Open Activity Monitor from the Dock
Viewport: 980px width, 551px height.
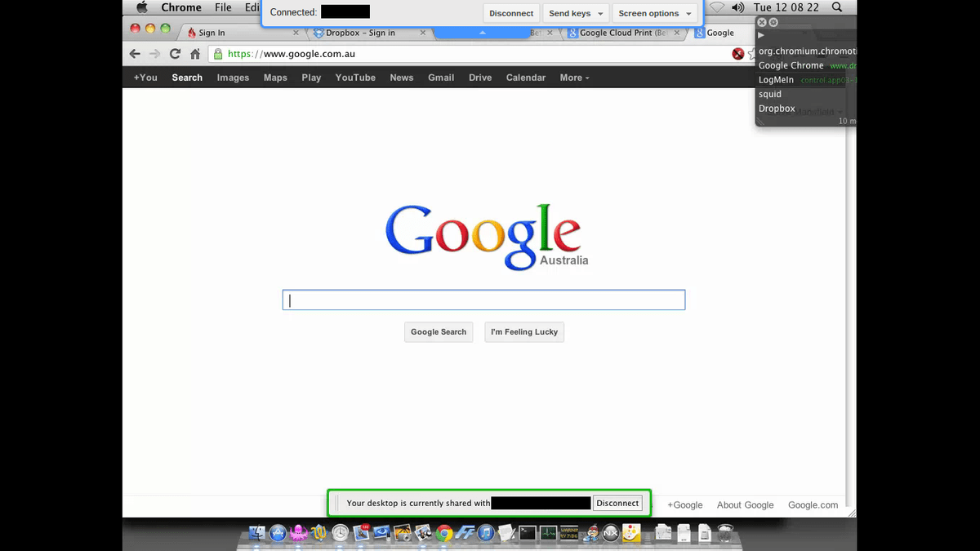click(548, 534)
